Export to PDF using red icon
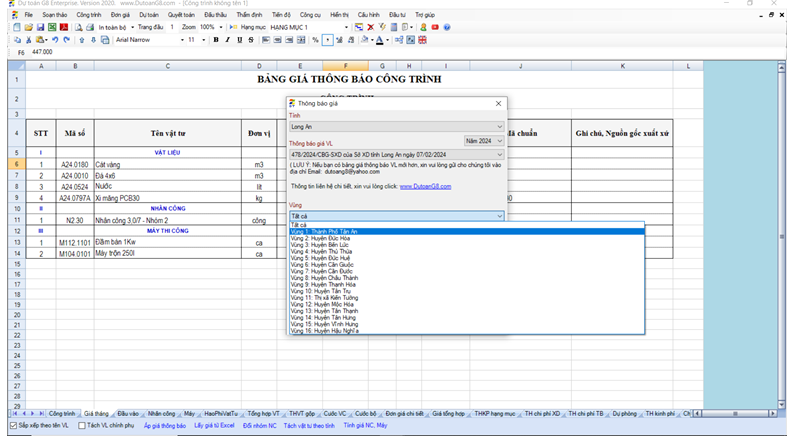This screenshot has height=439, width=797. 64,27
